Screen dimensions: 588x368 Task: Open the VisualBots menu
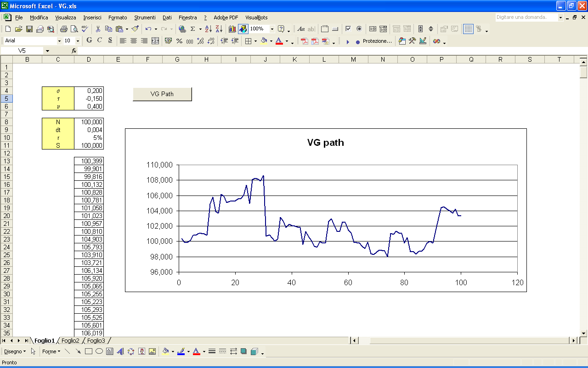(256, 17)
